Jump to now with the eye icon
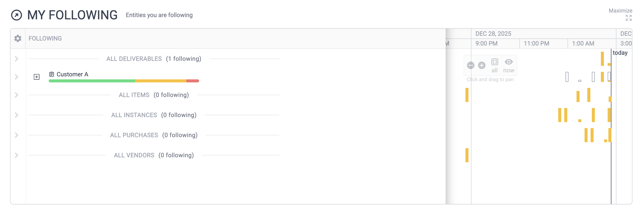 [509, 62]
